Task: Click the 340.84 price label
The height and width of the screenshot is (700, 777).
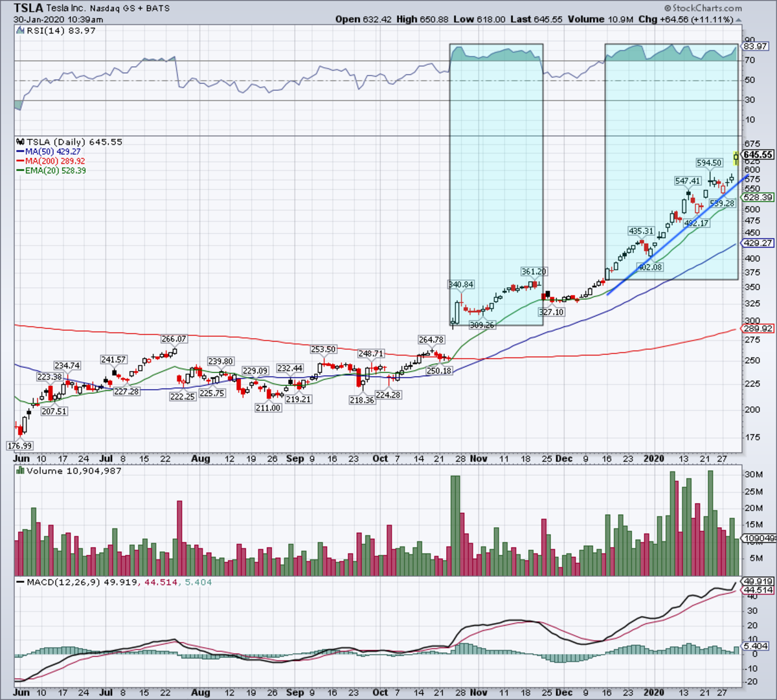Action: [x=460, y=285]
